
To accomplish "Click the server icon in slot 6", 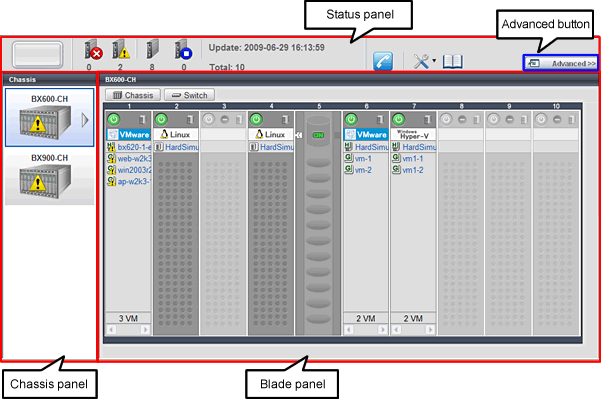I will (380, 120).
